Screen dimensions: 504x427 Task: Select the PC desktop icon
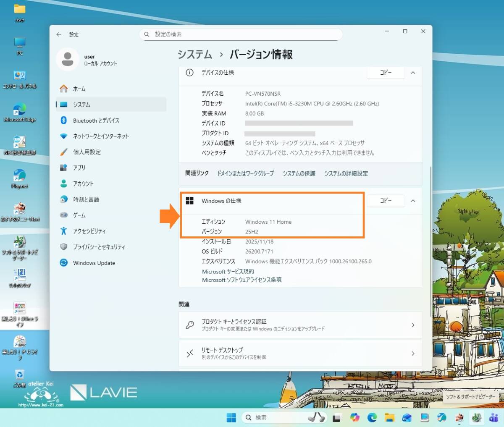pyautogui.click(x=20, y=46)
